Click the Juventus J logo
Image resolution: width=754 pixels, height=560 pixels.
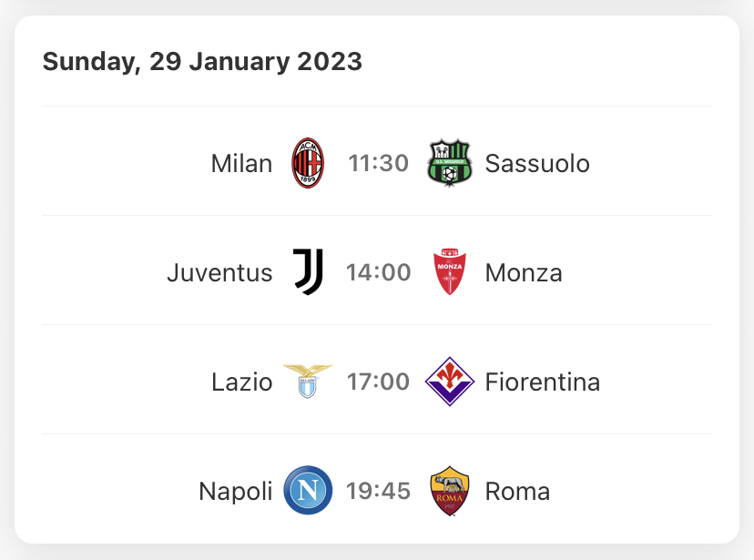(x=308, y=272)
